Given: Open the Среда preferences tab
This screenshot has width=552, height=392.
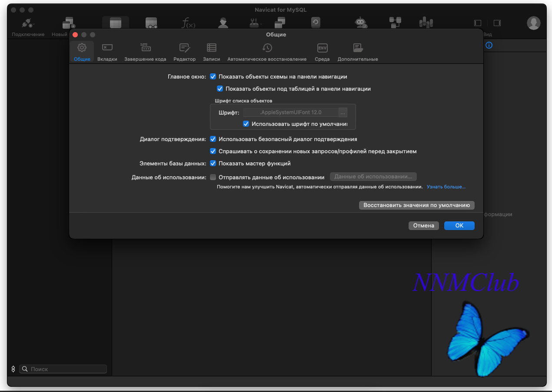Looking at the screenshot, I should coord(322,52).
